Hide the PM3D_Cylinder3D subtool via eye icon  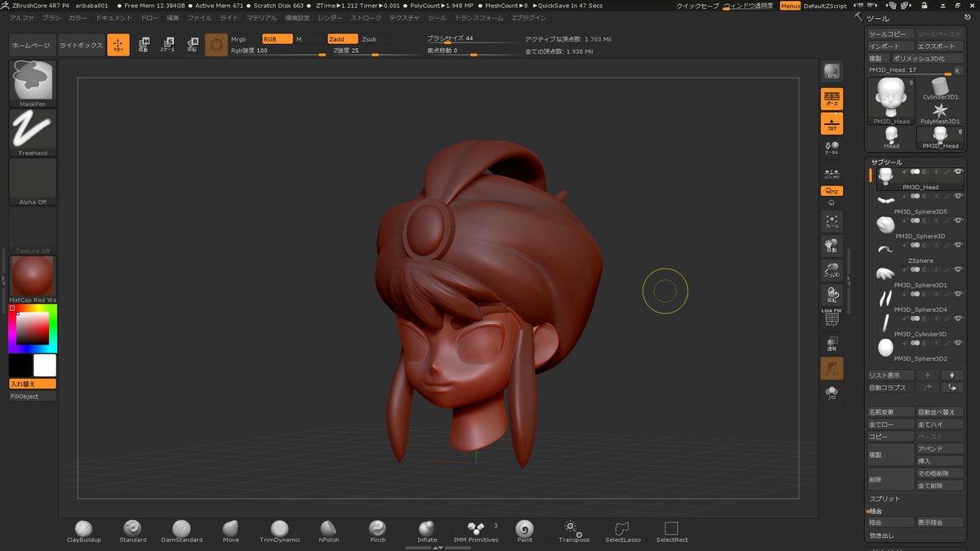coord(958,319)
